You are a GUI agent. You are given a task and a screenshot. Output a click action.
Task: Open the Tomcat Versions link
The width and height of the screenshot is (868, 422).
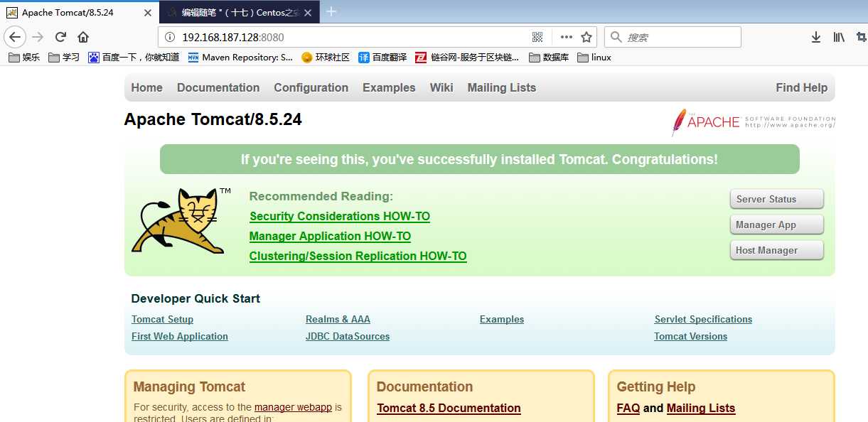pos(691,336)
